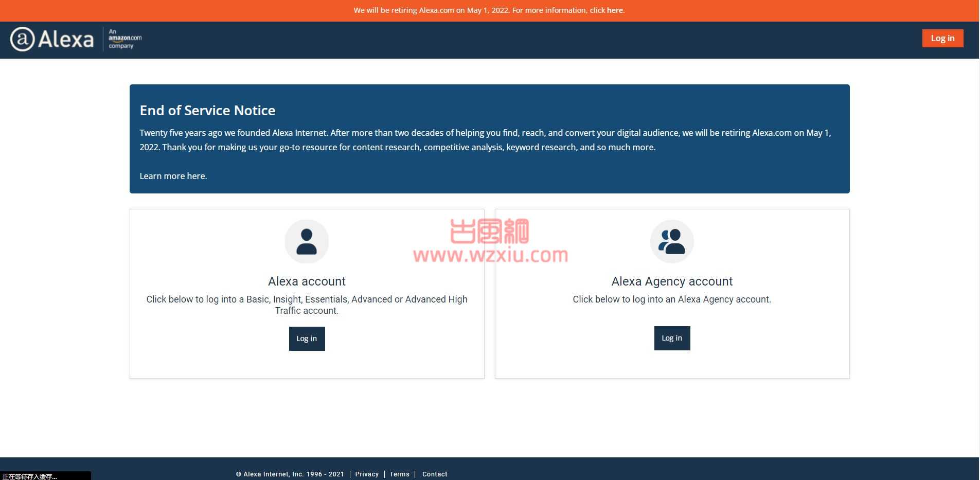Open 'Learn more here' in service notice
980x480 pixels.
173,176
